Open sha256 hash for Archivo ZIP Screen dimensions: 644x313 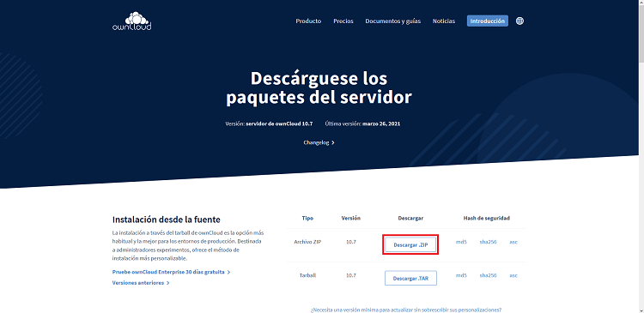click(488, 242)
